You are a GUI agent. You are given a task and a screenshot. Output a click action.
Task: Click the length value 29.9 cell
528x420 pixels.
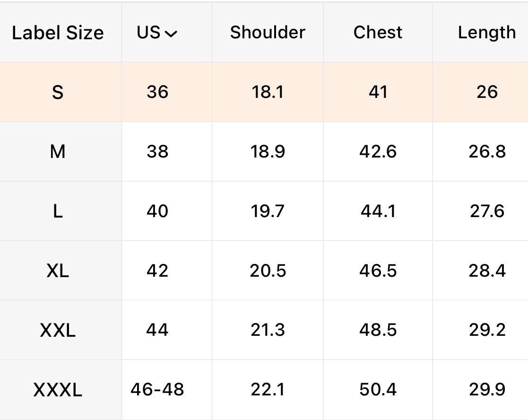coord(487,389)
